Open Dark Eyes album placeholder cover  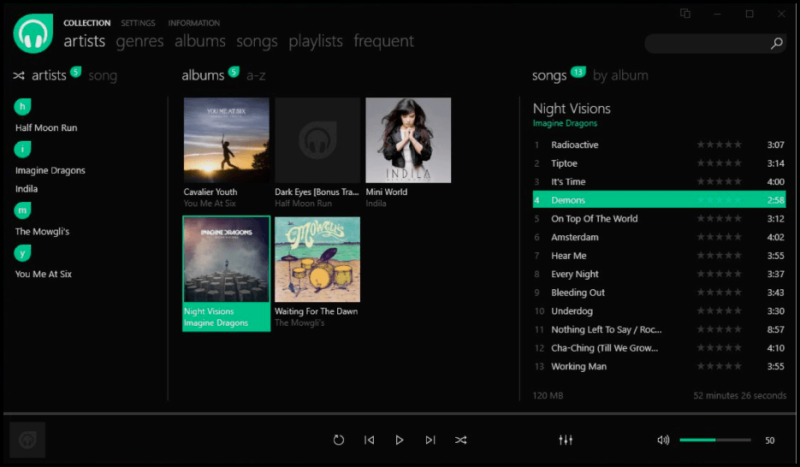(317, 140)
